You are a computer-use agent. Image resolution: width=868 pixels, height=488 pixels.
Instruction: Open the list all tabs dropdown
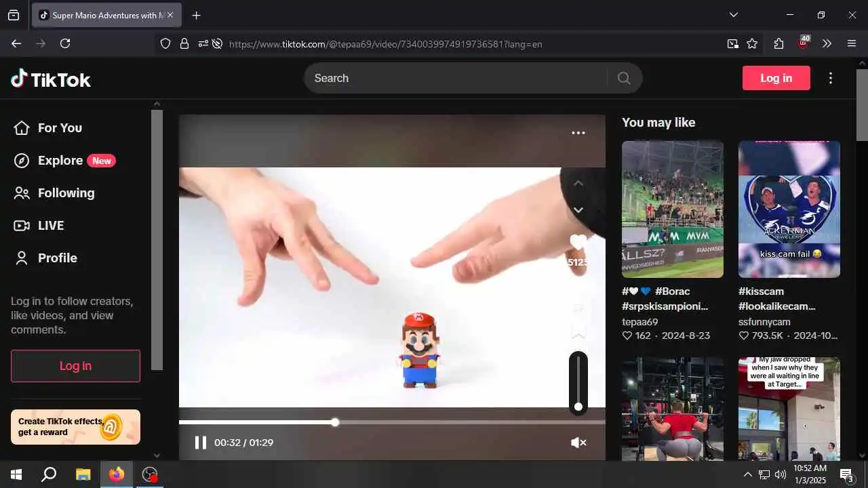pos(733,15)
